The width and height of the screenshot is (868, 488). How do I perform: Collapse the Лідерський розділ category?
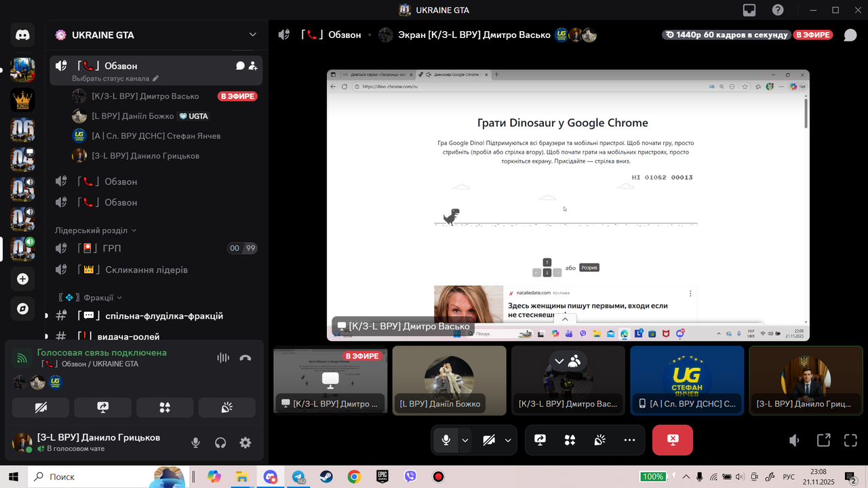click(96, 230)
